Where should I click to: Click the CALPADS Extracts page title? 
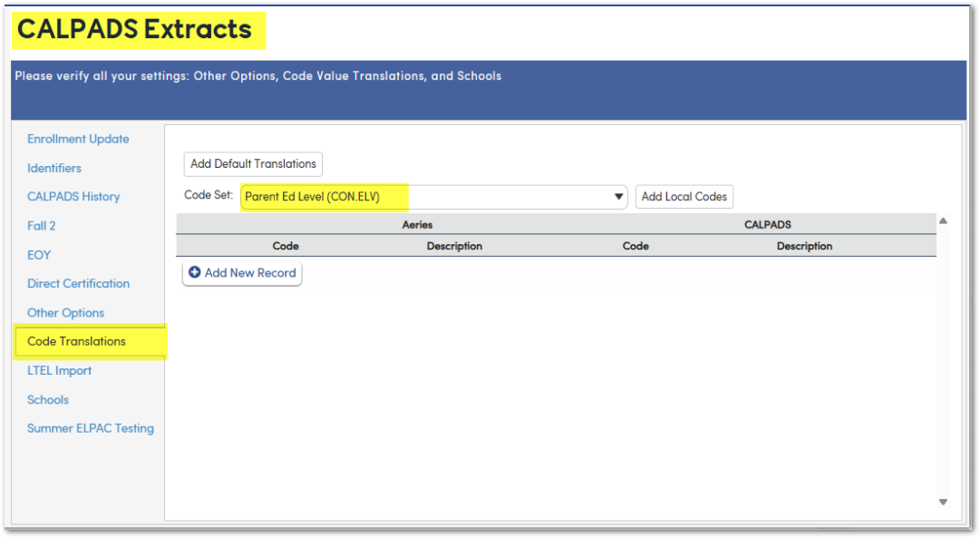pos(134,29)
